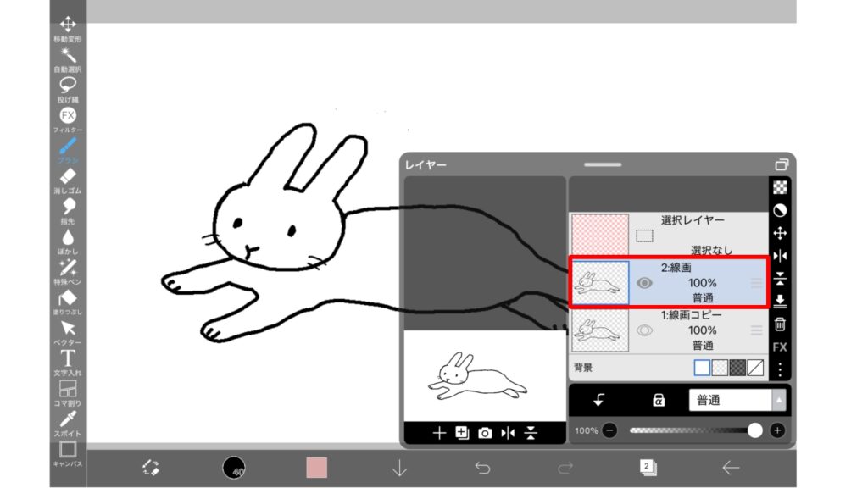Choose the white background option
This screenshot has height=488, width=868.
(702, 368)
